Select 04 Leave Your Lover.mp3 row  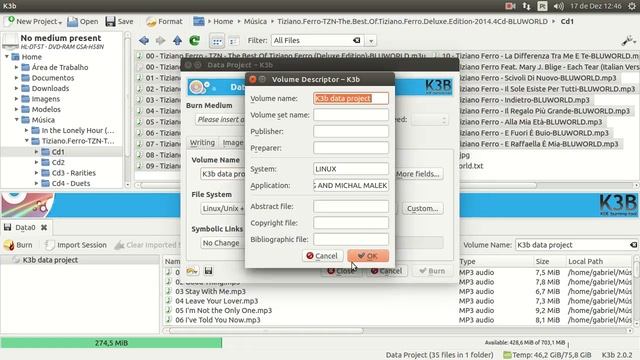[x=216, y=301]
